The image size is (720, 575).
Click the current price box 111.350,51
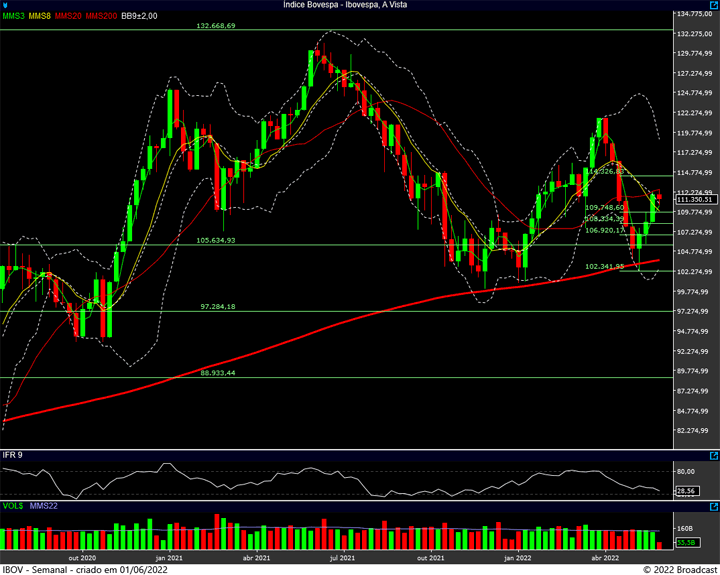click(x=695, y=200)
